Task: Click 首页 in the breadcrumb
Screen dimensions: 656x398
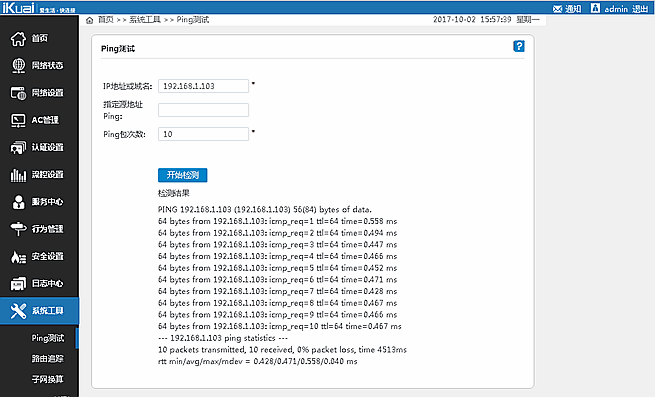Action: [x=105, y=20]
